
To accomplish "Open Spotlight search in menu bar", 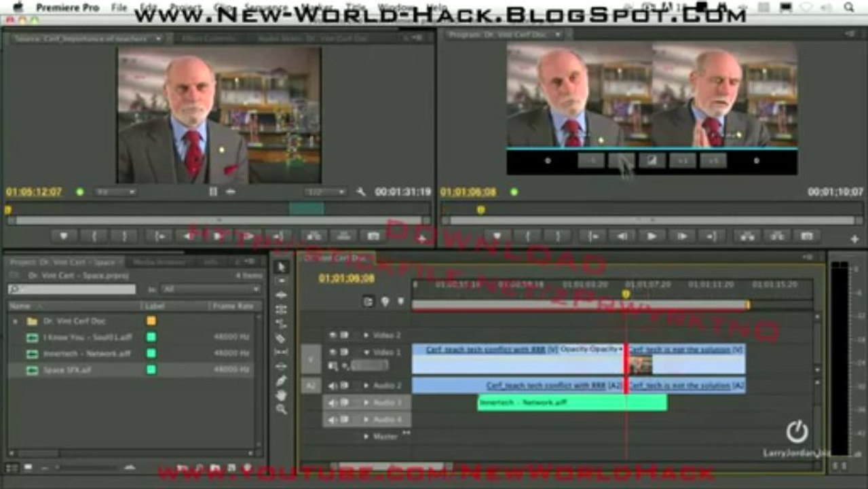I will 850,7.
